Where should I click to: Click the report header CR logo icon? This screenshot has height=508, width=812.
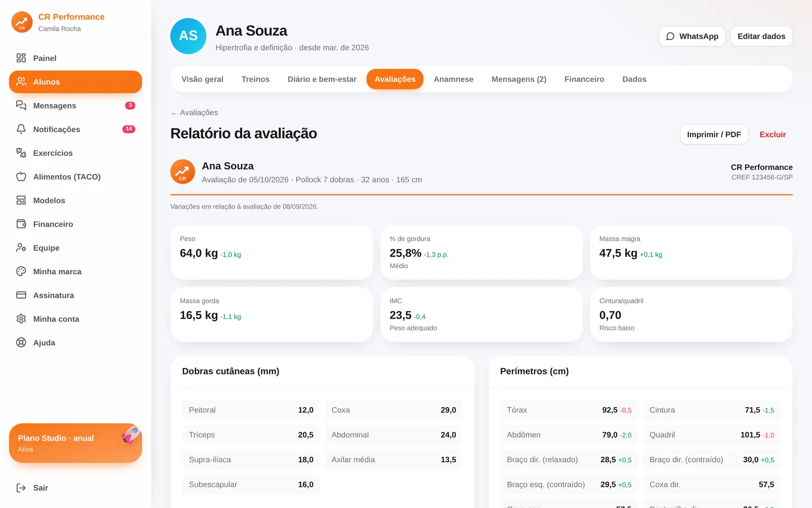[x=183, y=172]
